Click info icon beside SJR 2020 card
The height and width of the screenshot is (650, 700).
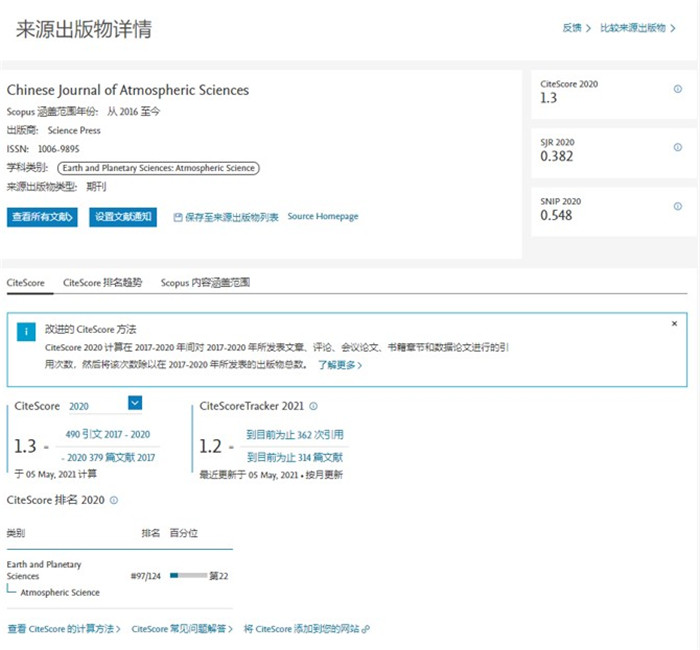[678, 146]
